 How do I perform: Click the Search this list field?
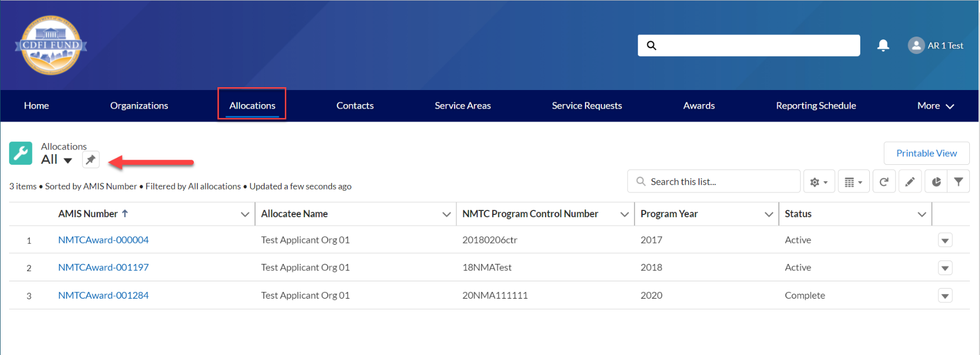point(719,182)
